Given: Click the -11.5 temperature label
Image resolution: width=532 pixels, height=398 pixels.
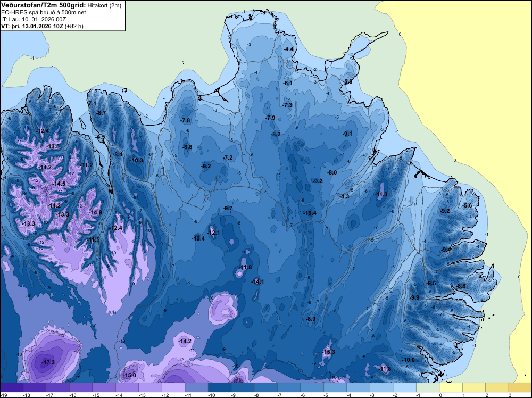Looking at the screenshot, I should pyautogui.click(x=93, y=239).
